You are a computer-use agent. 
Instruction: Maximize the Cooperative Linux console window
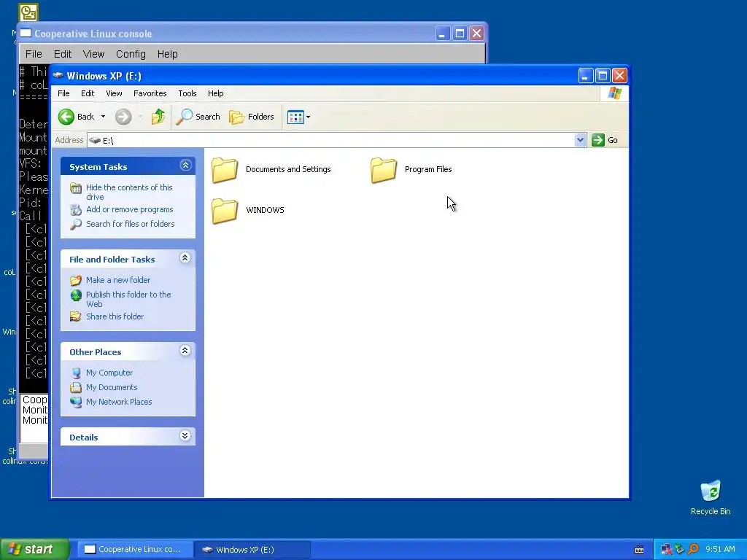pos(460,34)
